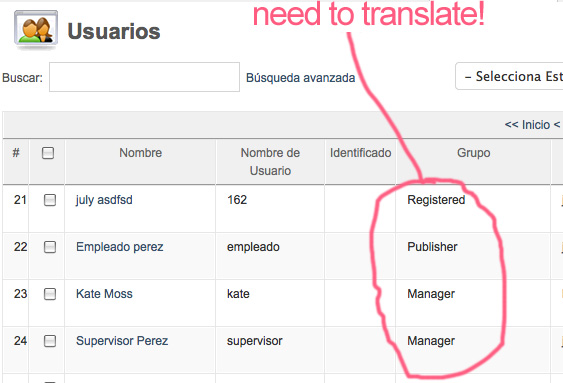This screenshot has width=563, height=383.
Task: Click username supervisor cell
Action: [x=255, y=341]
